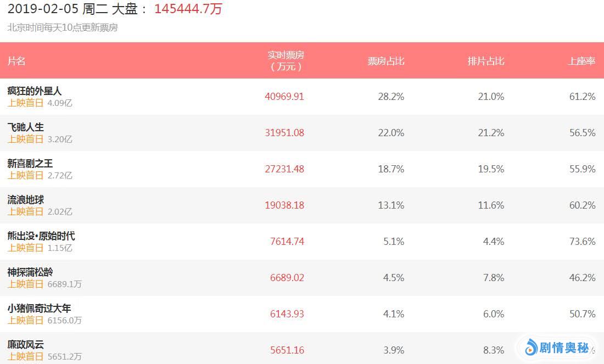Click the total 145444.7万 figure
The image size is (604, 364).
(188, 9)
